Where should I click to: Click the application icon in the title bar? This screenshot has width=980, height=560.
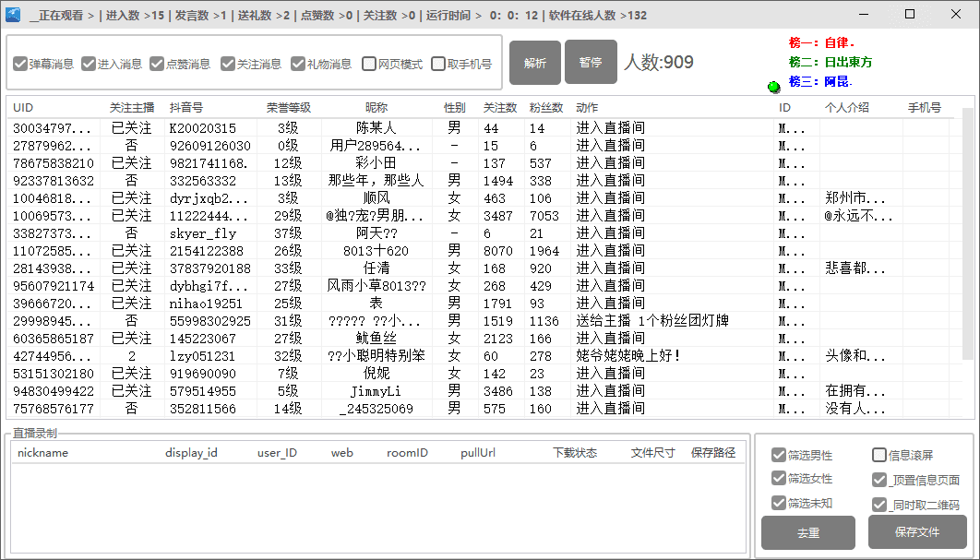pyautogui.click(x=11, y=14)
